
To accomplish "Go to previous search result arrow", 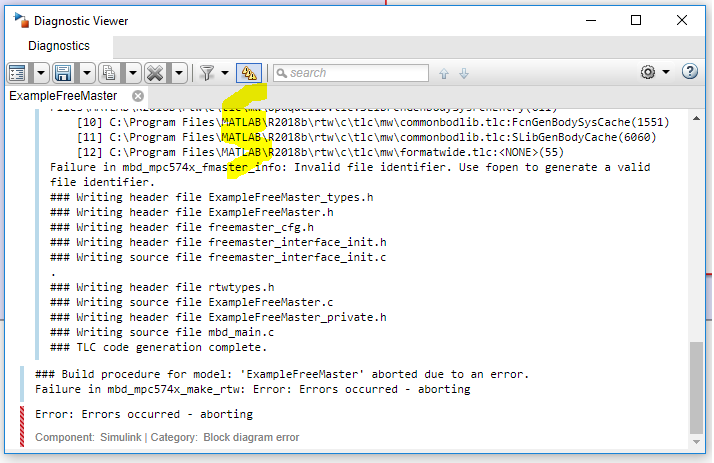I will pos(444,73).
